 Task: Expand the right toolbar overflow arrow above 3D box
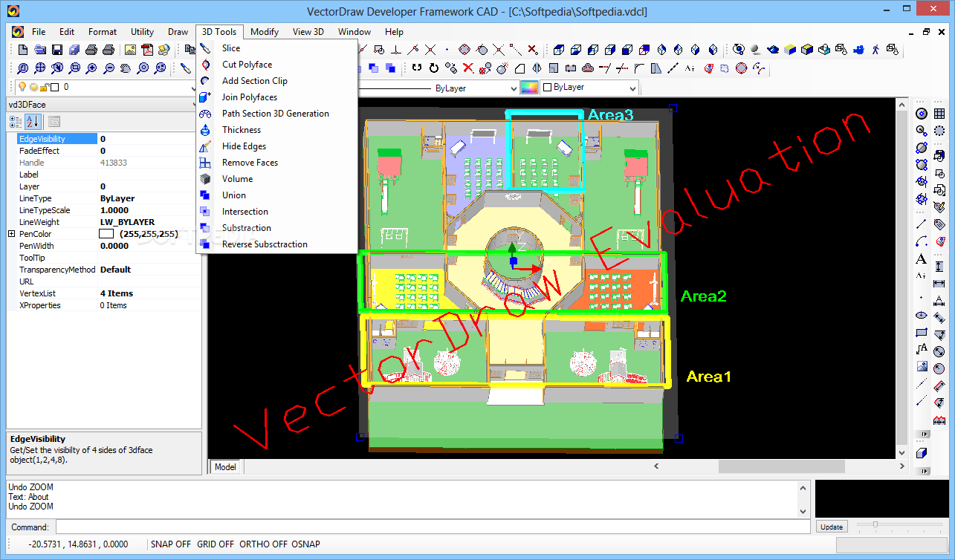(x=925, y=434)
